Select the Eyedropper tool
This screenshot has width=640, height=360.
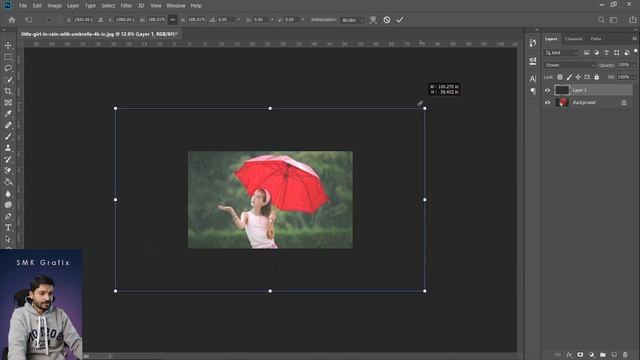pos(8,114)
